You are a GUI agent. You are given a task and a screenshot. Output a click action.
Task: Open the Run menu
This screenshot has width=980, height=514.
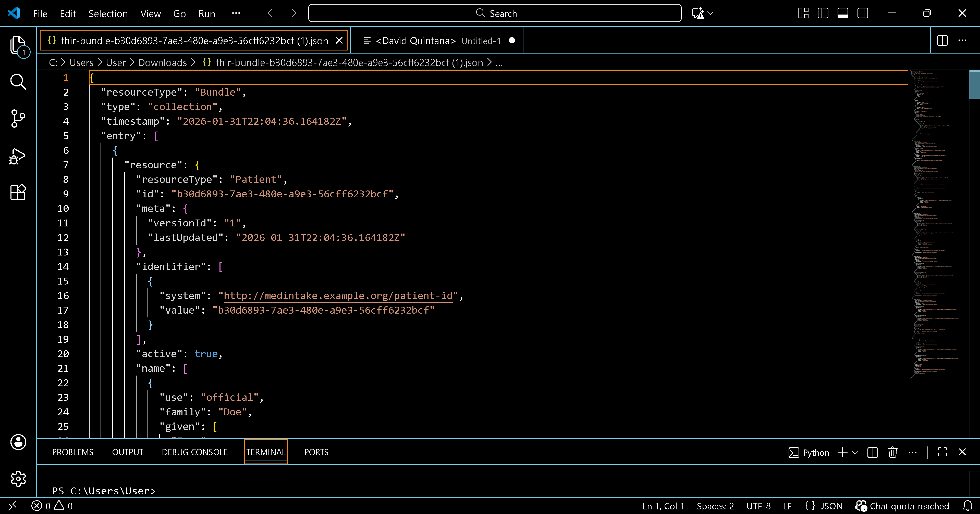[206, 13]
